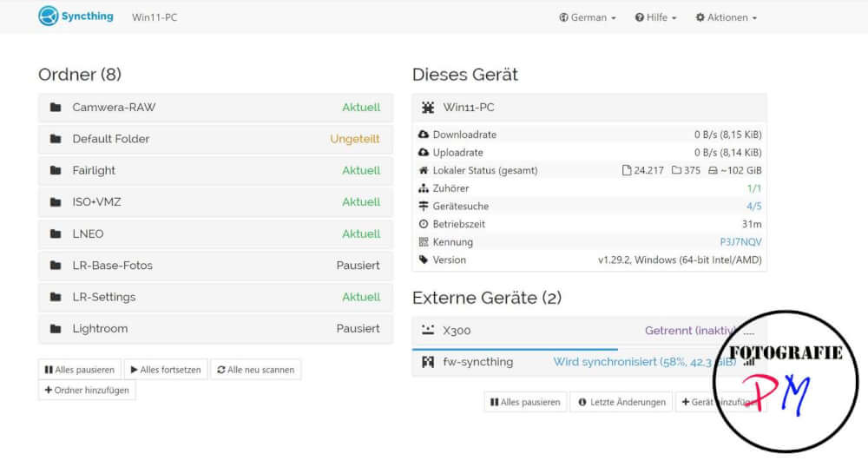This screenshot has width=868, height=467.
Task: Click the Downloadrate value 0 B/s (8,15 KiB)
Action: click(x=728, y=135)
